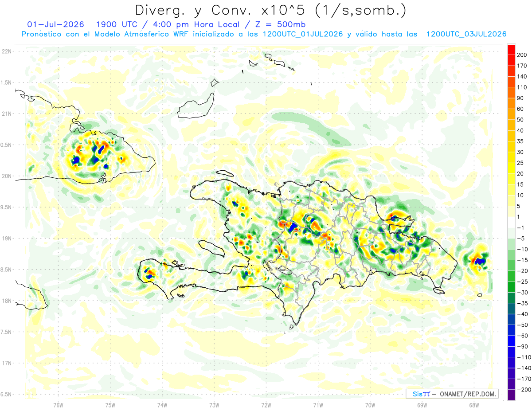Click the 17N latitude axis label
The height and width of the screenshot is (411, 532).
coord(7,363)
